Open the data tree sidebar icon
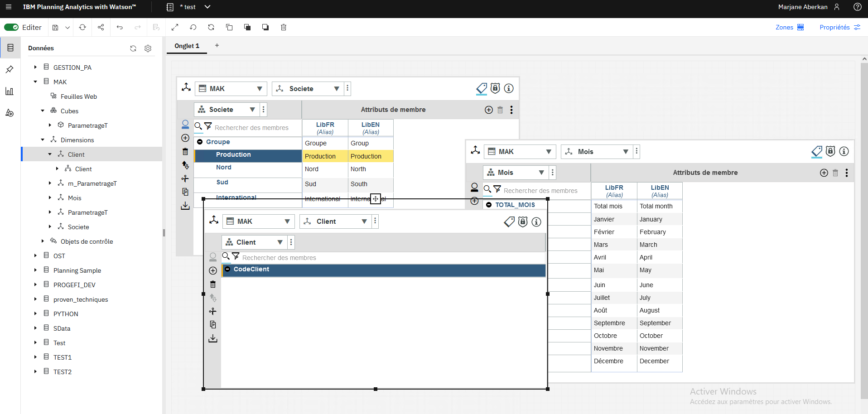The height and width of the screenshot is (414, 868). point(10,48)
